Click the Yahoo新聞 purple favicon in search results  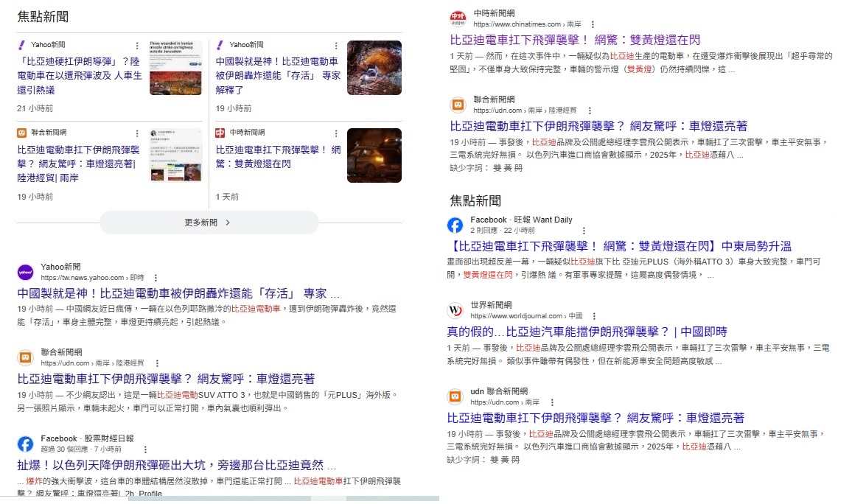click(x=25, y=272)
